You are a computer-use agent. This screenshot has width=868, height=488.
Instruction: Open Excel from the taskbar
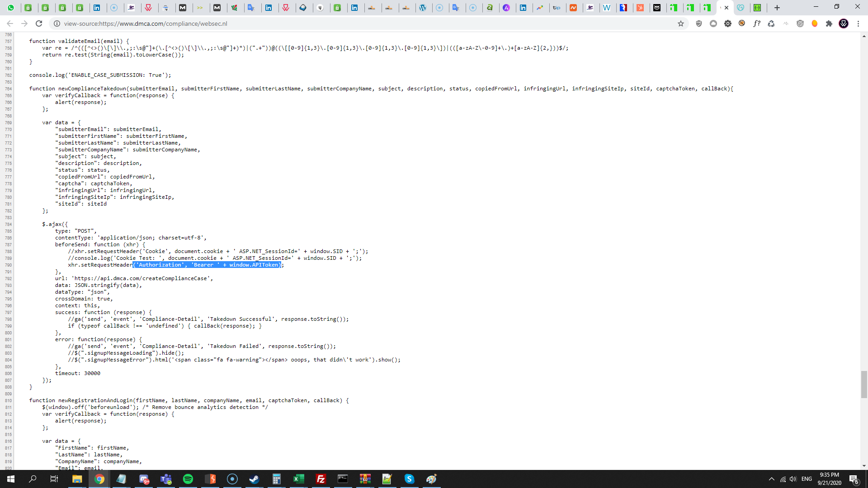(298, 479)
